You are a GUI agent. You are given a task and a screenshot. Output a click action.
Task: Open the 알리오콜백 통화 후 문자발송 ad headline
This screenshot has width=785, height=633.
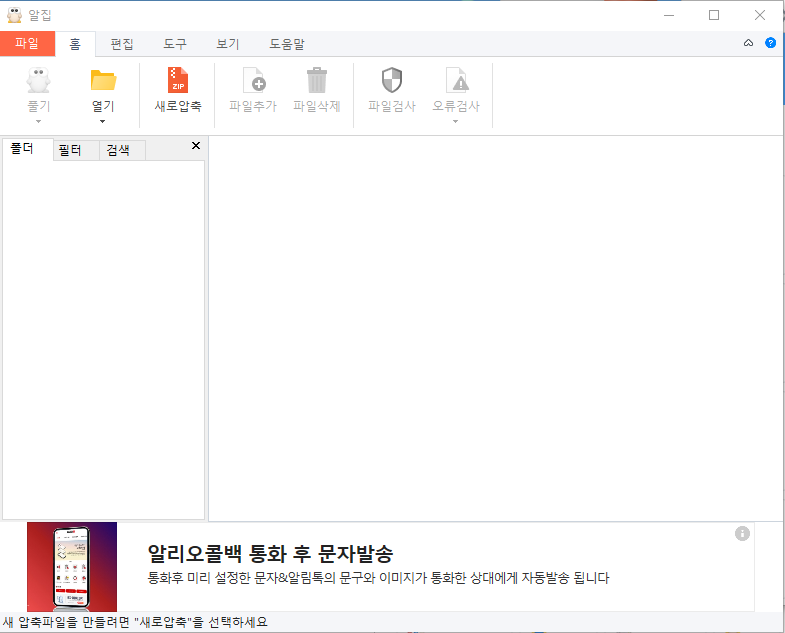click(x=270, y=553)
